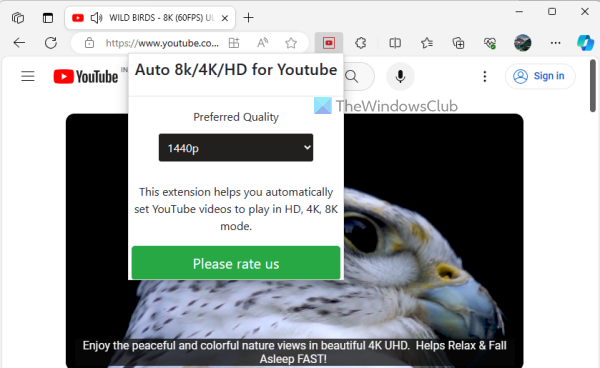Click the Please rate us button
The image size is (600, 368).
point(236,263)
